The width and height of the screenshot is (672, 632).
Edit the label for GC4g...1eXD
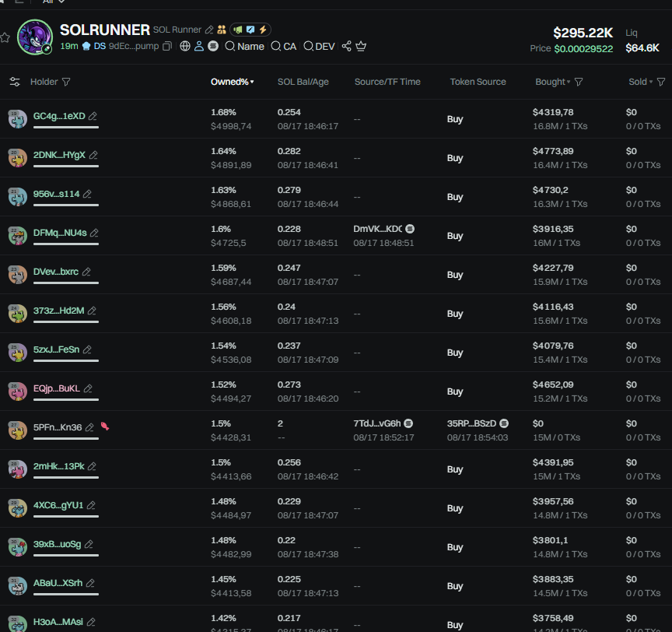(x=93, y=116)
